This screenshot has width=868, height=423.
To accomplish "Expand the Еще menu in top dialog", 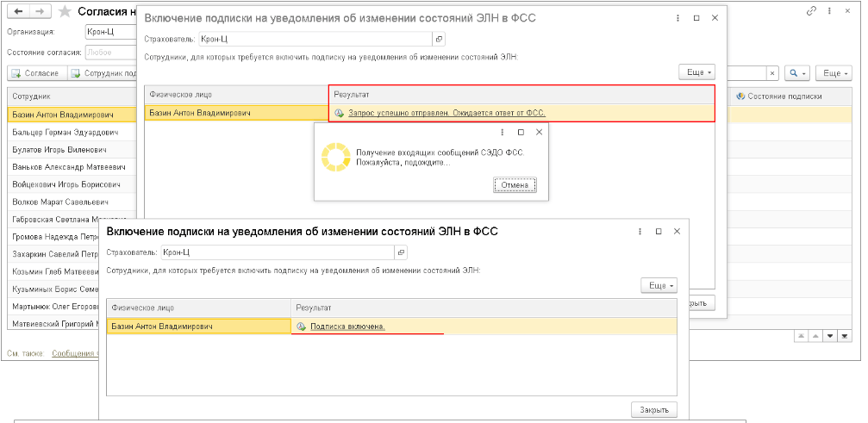I will [x=696, y=72].
